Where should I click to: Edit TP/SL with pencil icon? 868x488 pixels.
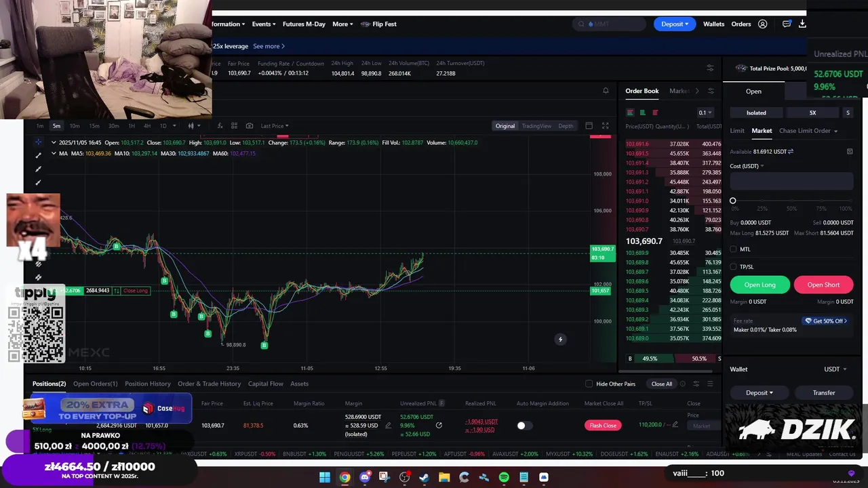click(x=675, y=425)
